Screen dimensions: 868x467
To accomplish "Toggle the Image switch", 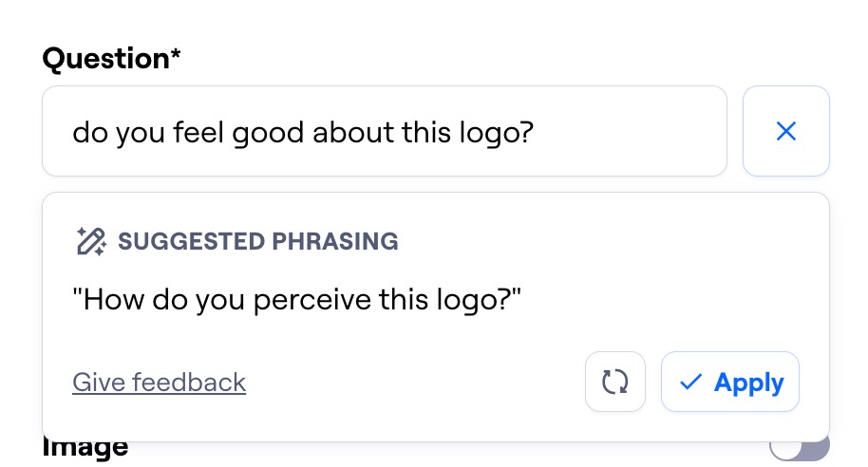I will click(x=799, y=446).
